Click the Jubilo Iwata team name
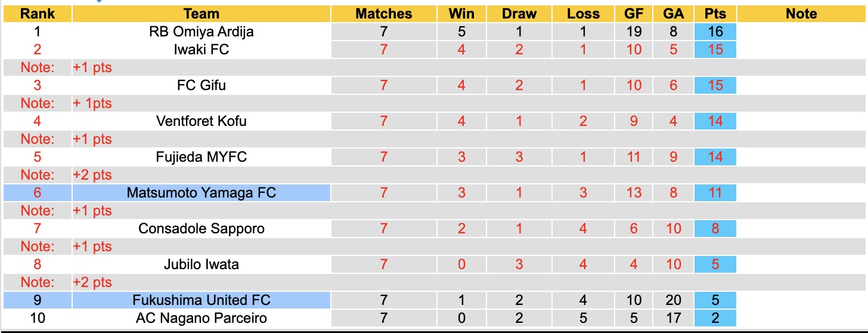The width and height of the screenshot is (868, 333). click(x=201, y=264)
